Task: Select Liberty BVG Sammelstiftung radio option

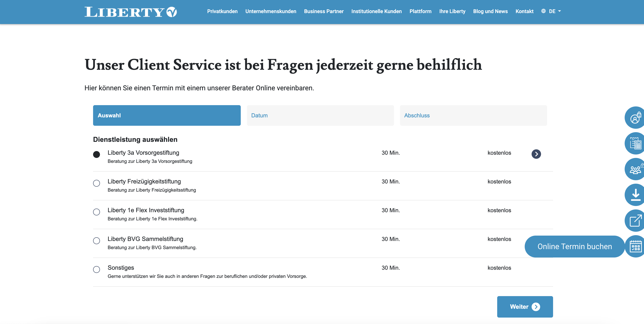Action: (97, 241)
